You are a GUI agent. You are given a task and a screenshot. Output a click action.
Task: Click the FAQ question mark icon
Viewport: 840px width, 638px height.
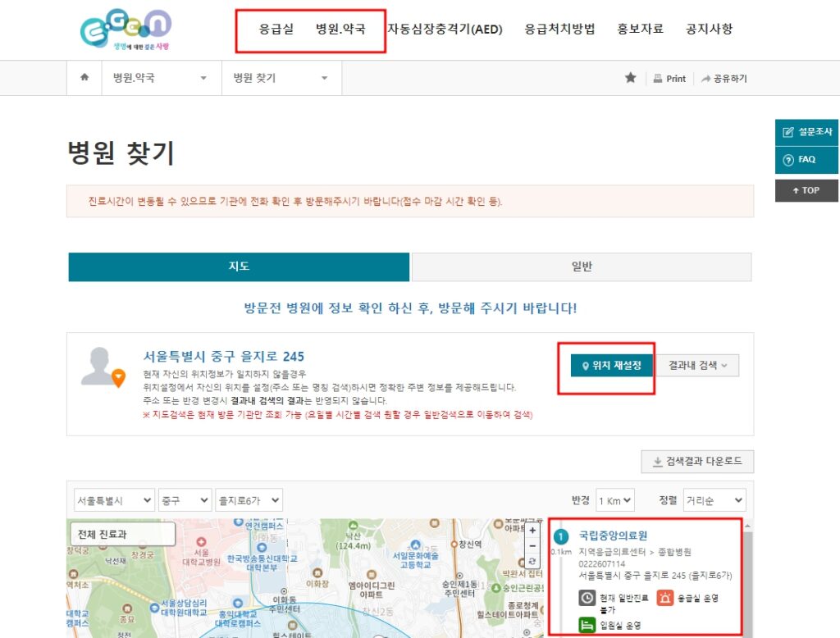[x=788, y=160]
